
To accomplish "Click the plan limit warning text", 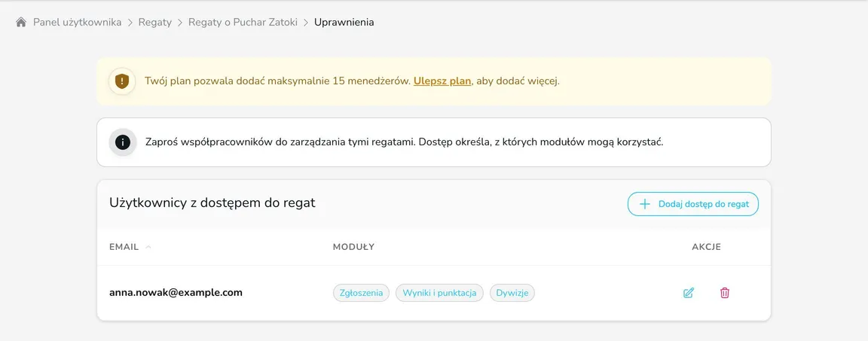I will [x=352, y=81].
